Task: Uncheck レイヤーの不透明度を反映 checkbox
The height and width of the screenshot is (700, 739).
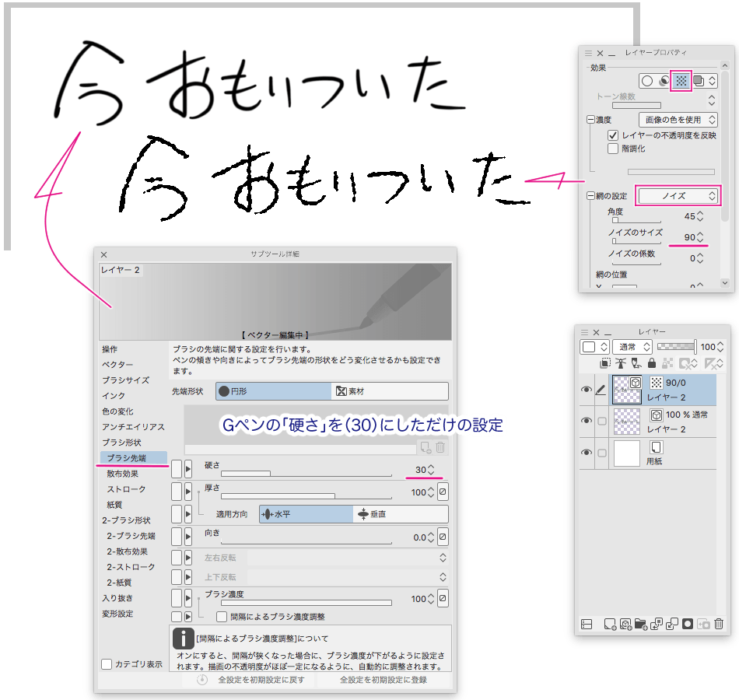Action: 614,135
